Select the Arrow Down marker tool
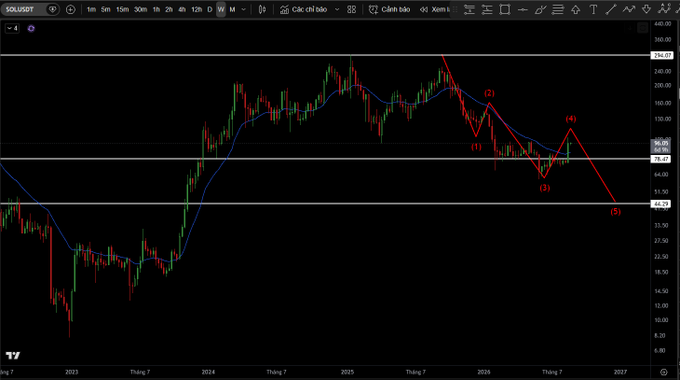The height and width of the screenshot is (380, 680). pyautogui.click(x=646, y=9)
